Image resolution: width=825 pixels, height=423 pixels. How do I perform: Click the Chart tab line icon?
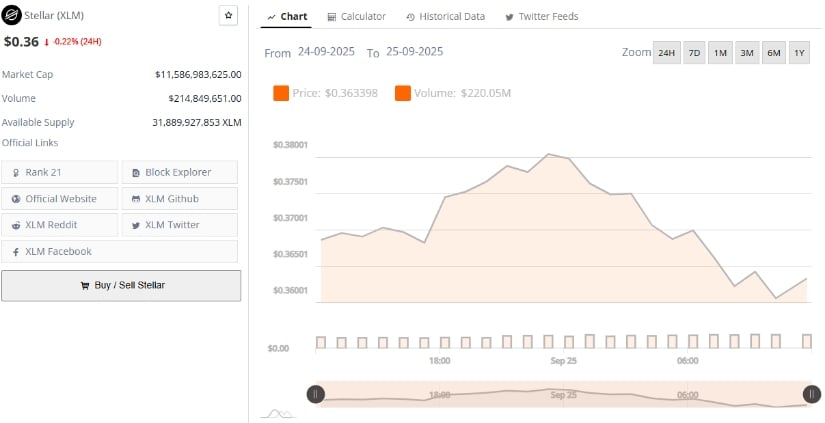pos(271,17)
